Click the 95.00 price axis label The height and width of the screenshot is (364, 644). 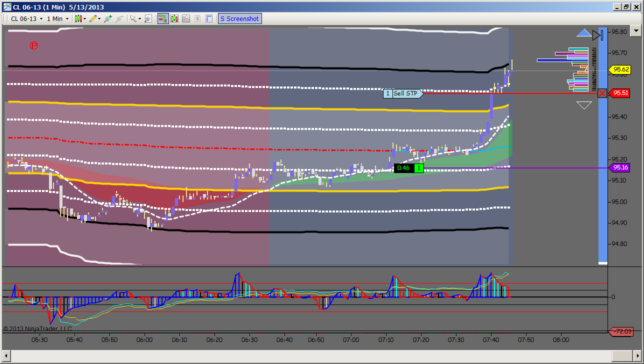[620, 201]
